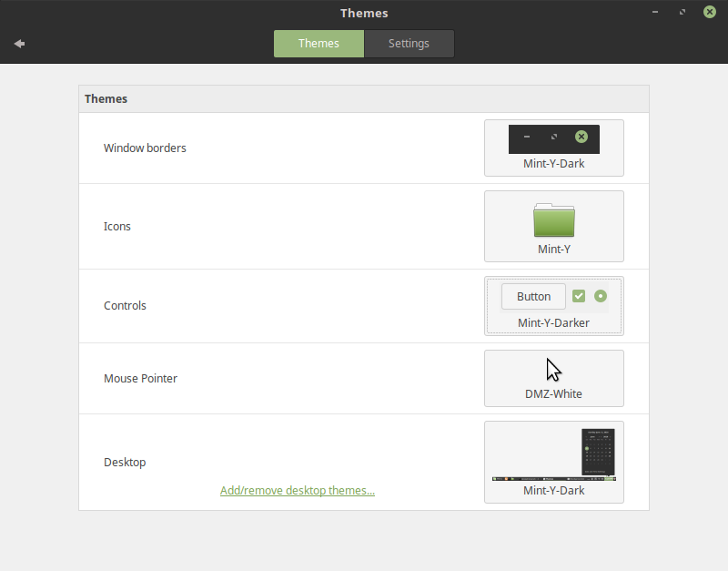Click the bold "Themes" section header
Viewport: 728px width, 571px height.
(x=106, y=99)
